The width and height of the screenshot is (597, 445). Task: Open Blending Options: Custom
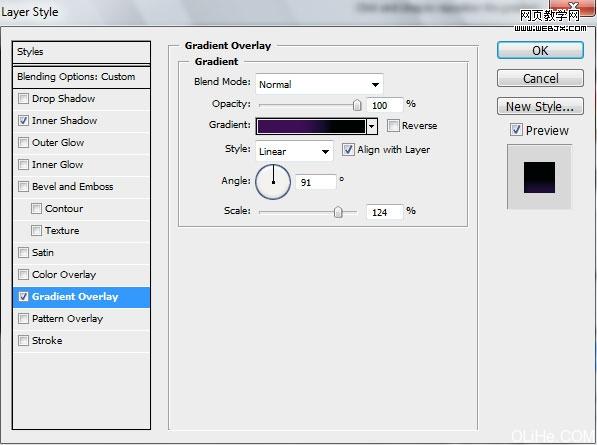point(81,77)
